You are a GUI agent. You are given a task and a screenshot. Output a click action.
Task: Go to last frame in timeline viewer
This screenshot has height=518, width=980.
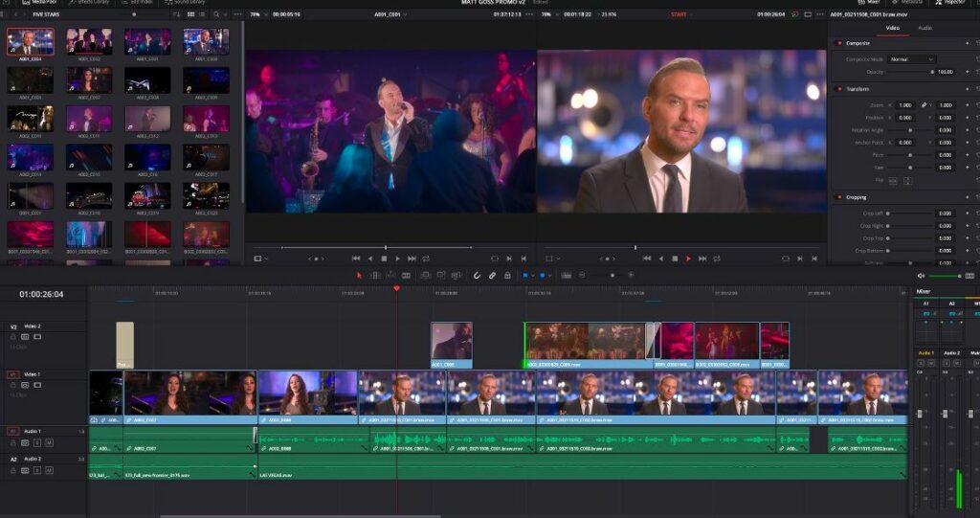pyautogui.click(x=702, y=259)
